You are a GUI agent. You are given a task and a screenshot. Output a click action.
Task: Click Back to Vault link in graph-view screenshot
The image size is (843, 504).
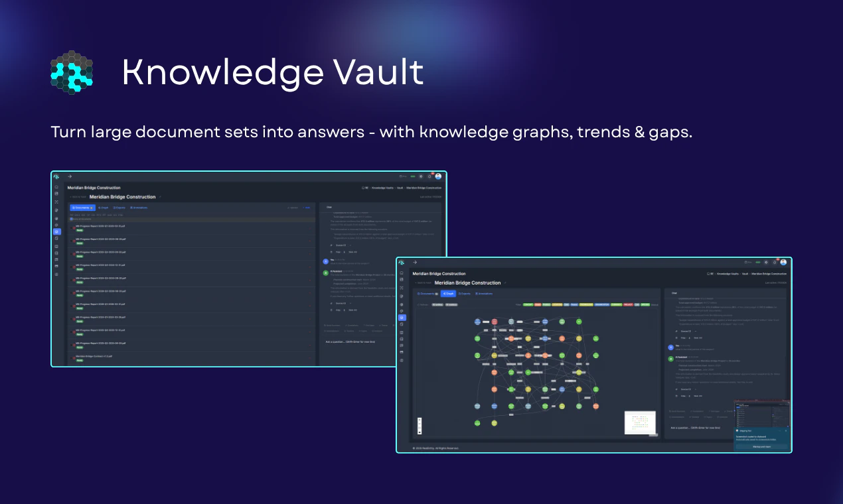(x=423, y=283)
